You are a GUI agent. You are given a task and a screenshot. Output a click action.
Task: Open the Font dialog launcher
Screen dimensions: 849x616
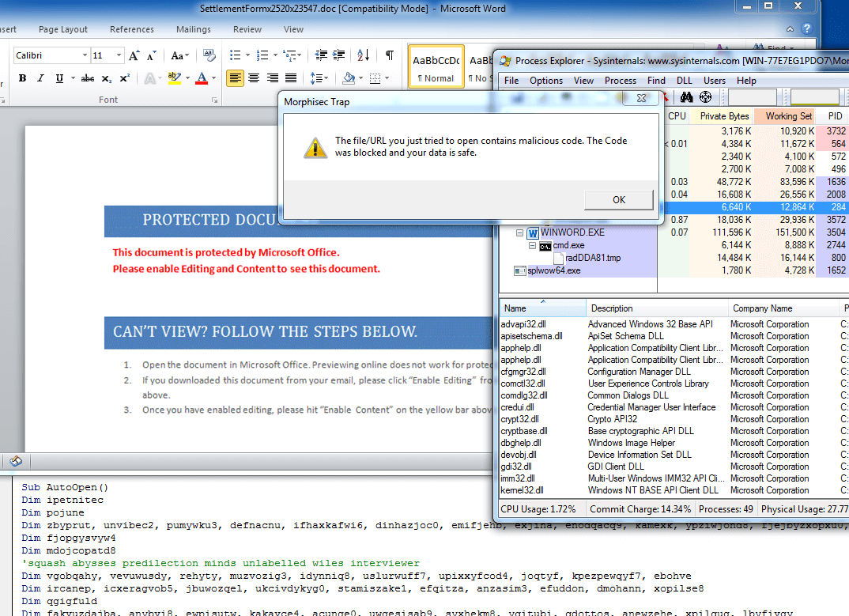pyautogui.click(x=214, y=100)
